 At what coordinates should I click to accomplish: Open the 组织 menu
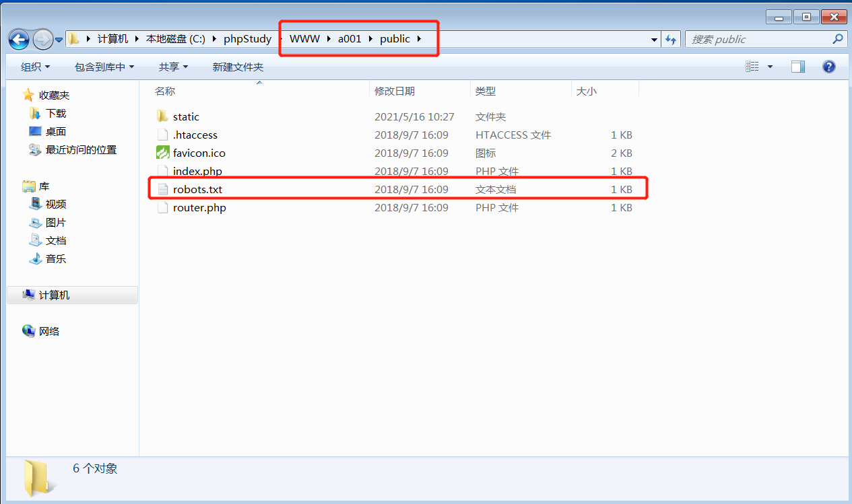[35, 67]
